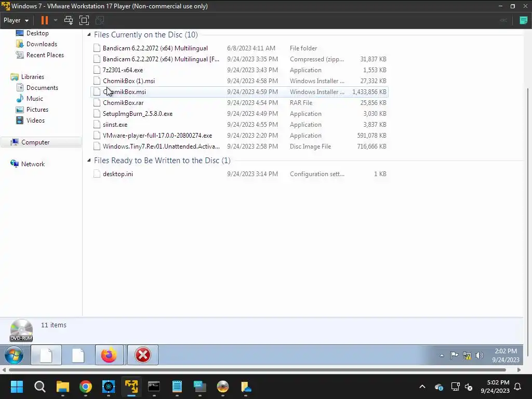Screen dimensions: 532x399
Task: Open host taskbar Search
Action: click(x=39, y=387)
